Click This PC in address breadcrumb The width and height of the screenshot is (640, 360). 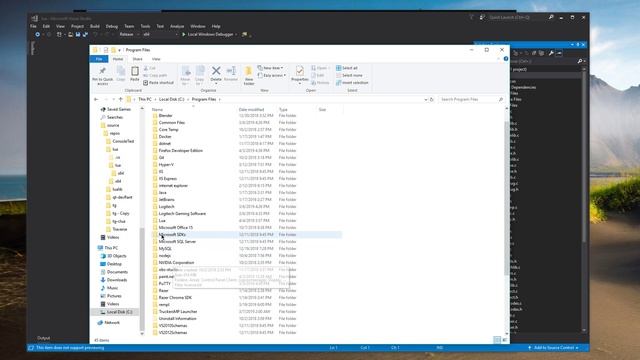tap(145, 99)
